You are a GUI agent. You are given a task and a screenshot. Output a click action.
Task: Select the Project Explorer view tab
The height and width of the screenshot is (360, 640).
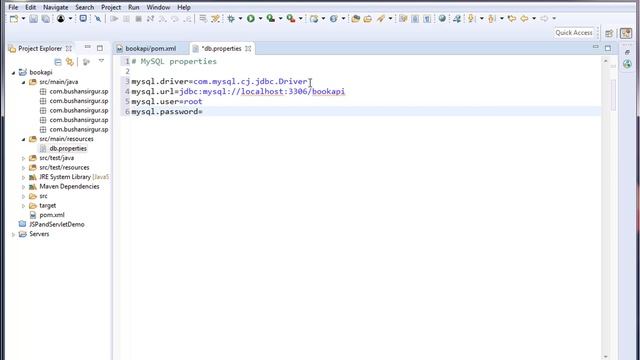pos(40,49)
